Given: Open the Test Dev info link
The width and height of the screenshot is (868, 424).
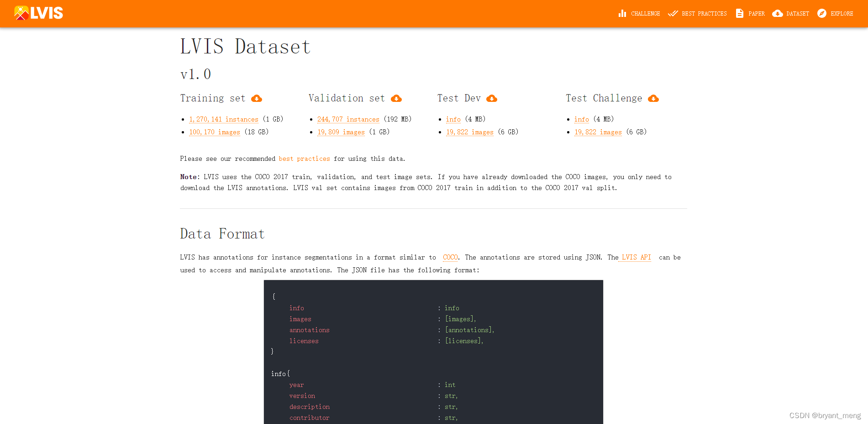Looking at the screenshot, I should click(x=453, y=119).
